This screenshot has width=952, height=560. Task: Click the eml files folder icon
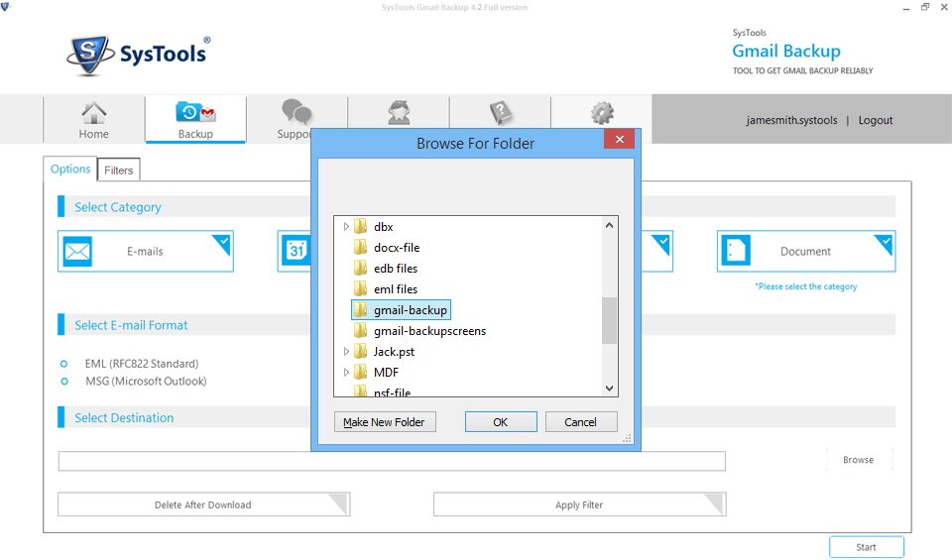tap(361, 289)
